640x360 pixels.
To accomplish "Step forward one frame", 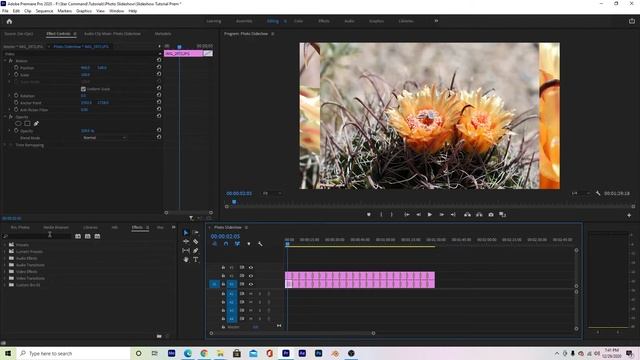I will (442, 214).
